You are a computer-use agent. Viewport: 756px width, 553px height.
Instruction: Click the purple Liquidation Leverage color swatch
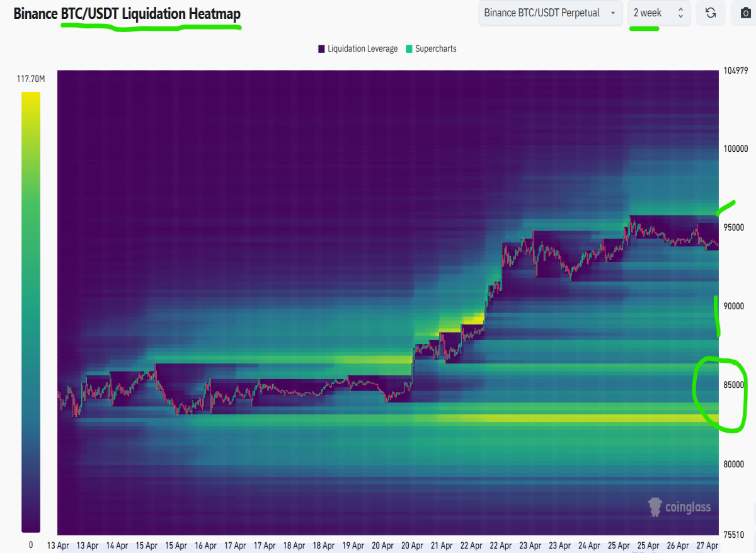[321, 48]
